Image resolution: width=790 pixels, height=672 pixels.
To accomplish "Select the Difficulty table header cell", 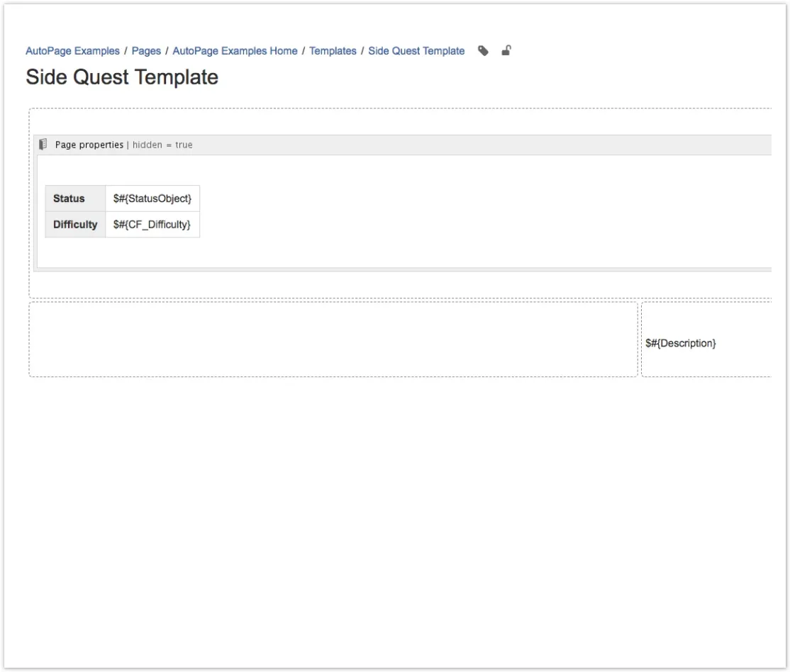I will 75,225.
